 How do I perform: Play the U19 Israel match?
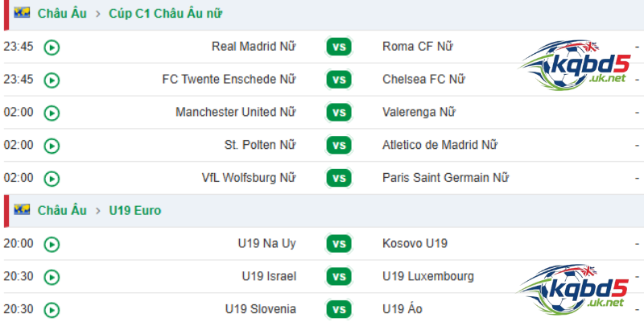(x=52, y=277)
